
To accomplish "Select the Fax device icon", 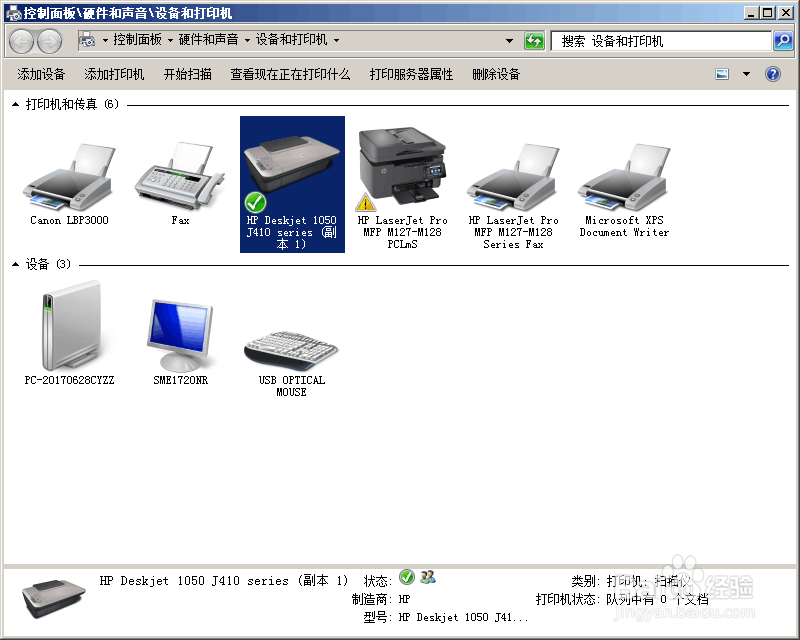I will point(180,176).
